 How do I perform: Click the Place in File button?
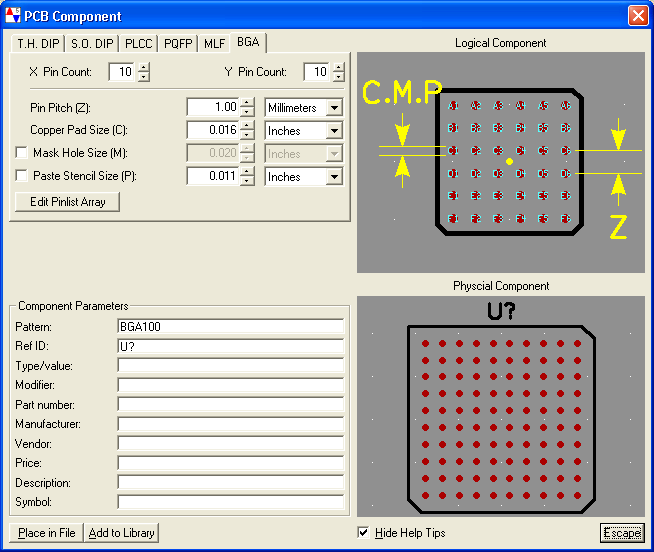point(46,533)
